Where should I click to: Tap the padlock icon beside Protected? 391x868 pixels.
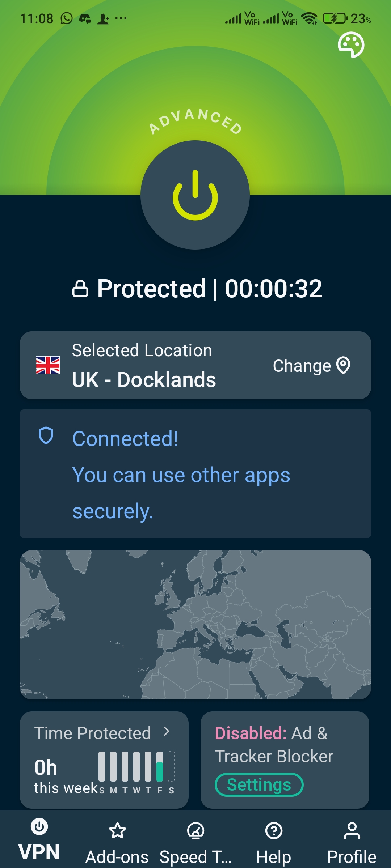pyautogui.click(x=80, y=289)
